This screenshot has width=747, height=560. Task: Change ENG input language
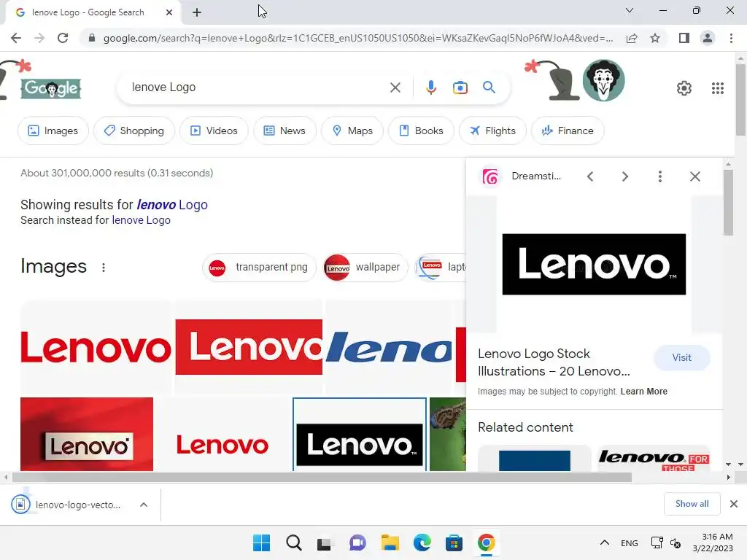pyautogui.click(x=630, y=542)
